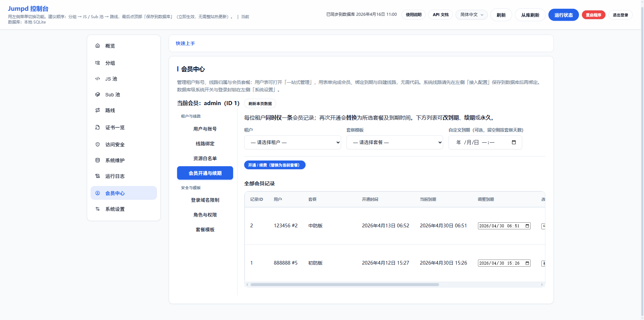Open the 简体中文 language dropdown
Viewport: 644px width, 320px height.
471,15
